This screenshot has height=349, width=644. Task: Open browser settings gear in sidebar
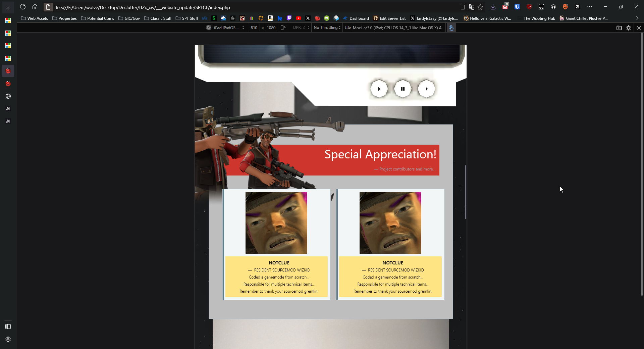(x=8, y=339)
